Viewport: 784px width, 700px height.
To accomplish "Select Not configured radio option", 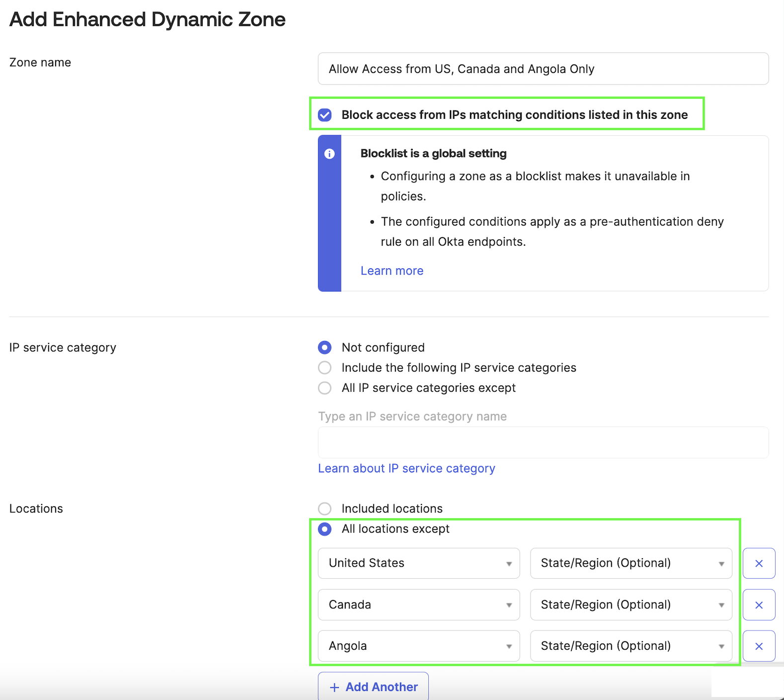I will 325,347.
